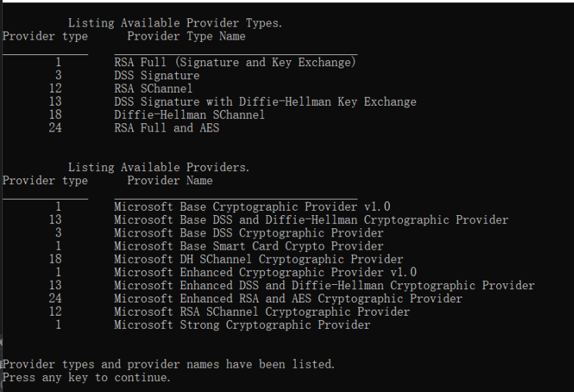Click the 'DSS Signature' provider type entry
The height and width of the screenshot is (392, 574).
coord(156,76)
